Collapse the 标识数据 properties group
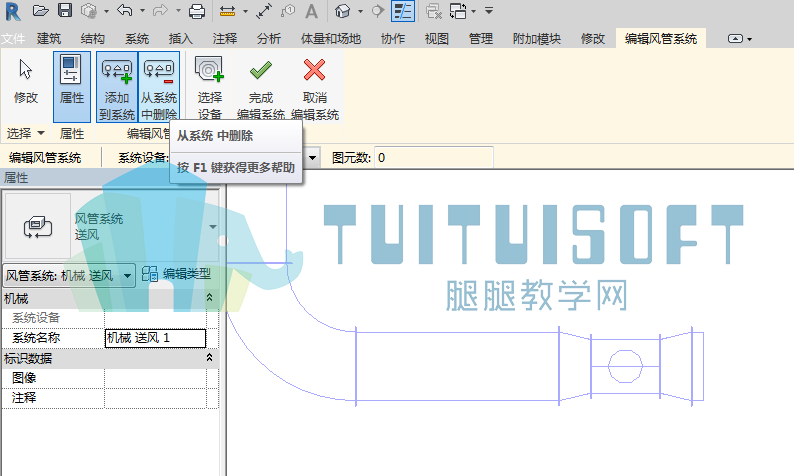 pos(210,358)
